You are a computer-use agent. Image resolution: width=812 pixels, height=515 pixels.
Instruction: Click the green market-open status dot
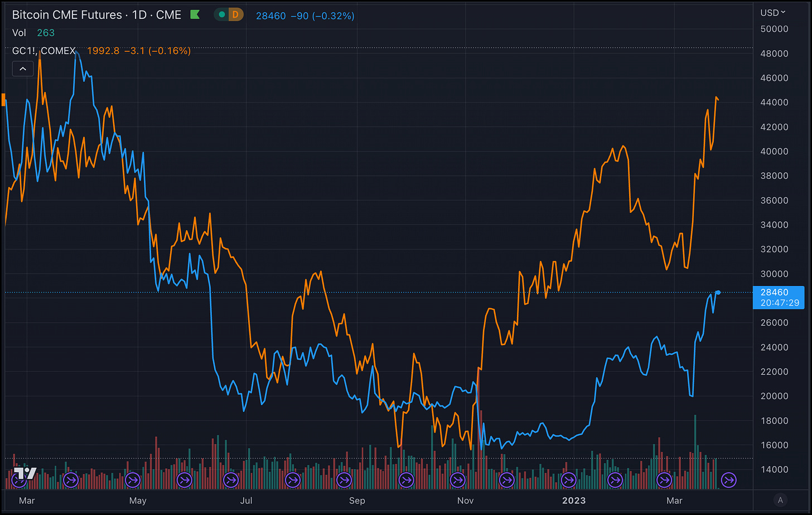tap(222, 15)
